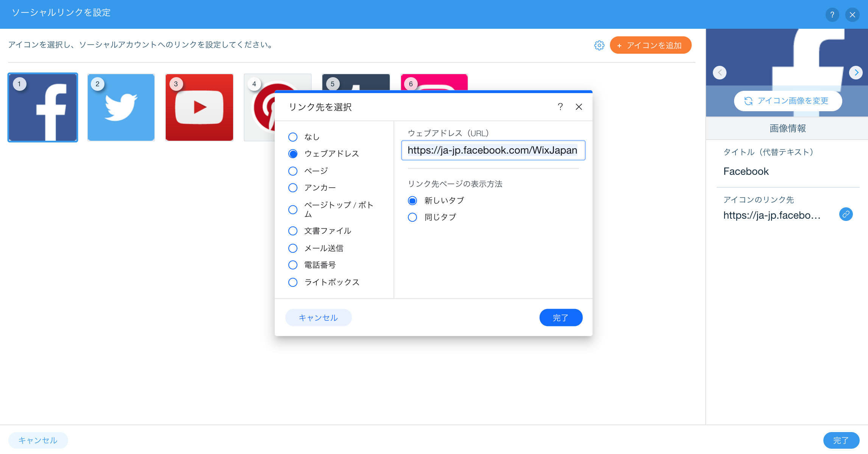The height and width of the screenshot is (454, 868).
Task: Close the ソーシャルリンクを設定 window
Action: 852,15
